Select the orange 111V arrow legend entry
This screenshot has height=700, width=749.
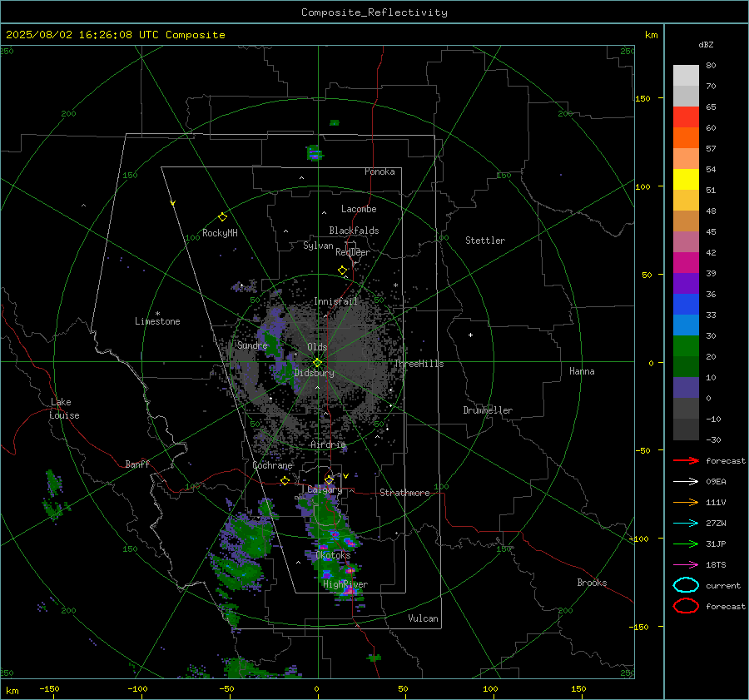[686, 502]
